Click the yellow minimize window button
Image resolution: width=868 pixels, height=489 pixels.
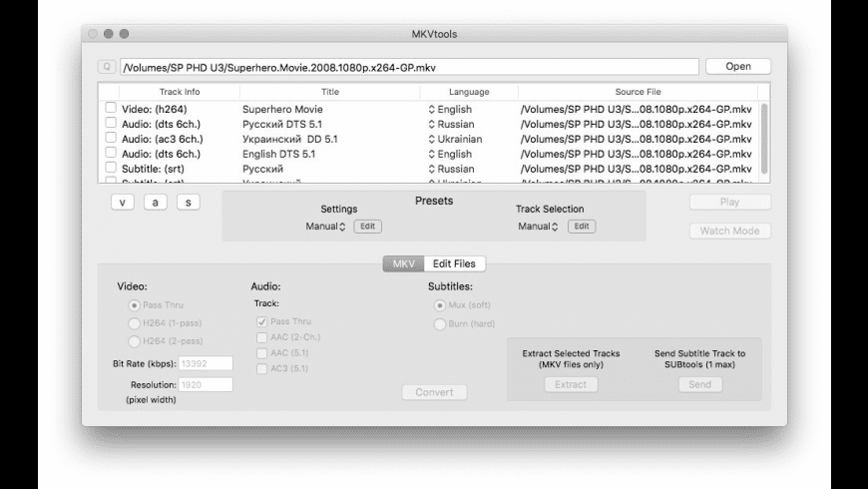[109, 34]
